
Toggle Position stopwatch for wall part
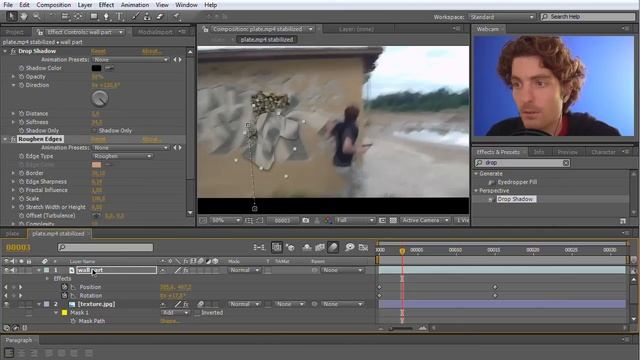pyautogui.click(x=64, y=287)
